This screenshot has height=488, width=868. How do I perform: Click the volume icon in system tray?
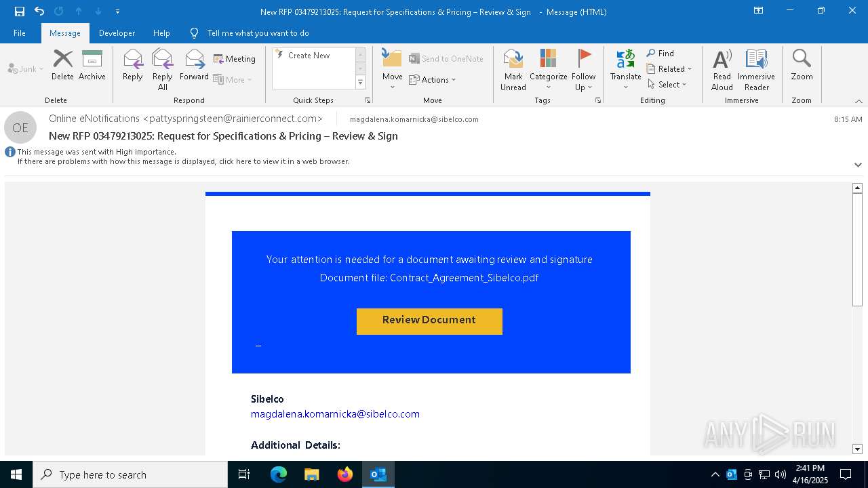click(781, 474)
